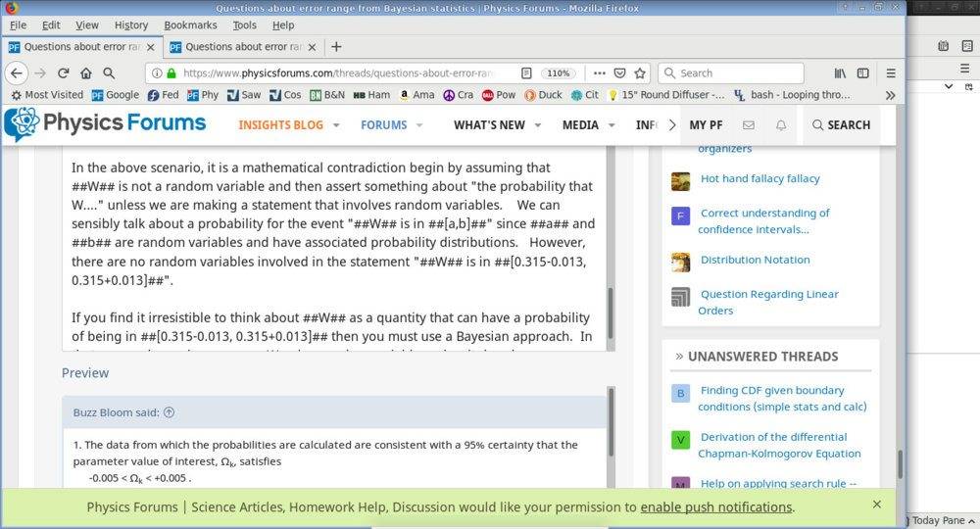Image resolution: width=980 pixels, height=529 pixels.
Task: Expand the Media dropdown arrow
Action: point(612,125)
